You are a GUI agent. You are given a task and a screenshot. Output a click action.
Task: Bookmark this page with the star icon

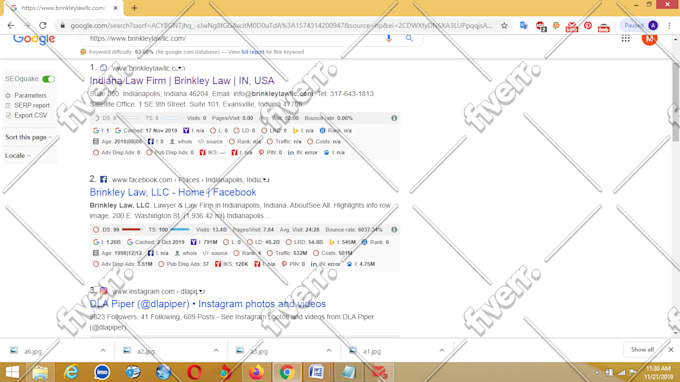tap(504, 26)
